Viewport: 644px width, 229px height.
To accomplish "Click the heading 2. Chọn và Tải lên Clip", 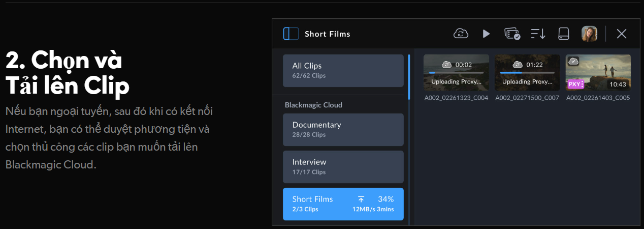I will (68, 74).
